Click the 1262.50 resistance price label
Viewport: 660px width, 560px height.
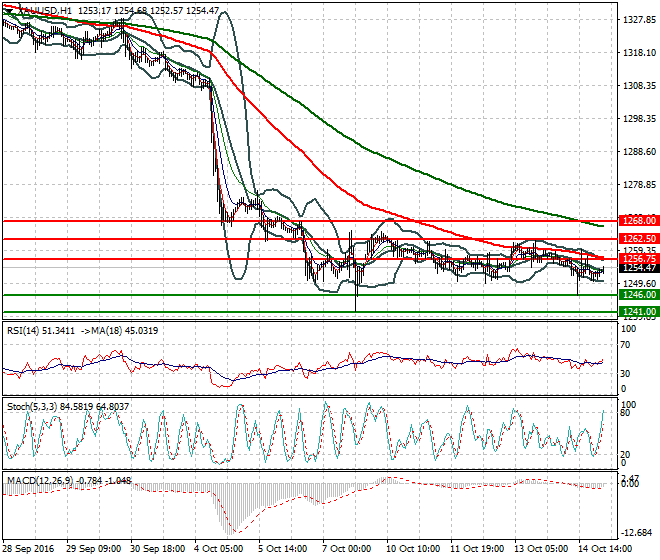[639, 239]
